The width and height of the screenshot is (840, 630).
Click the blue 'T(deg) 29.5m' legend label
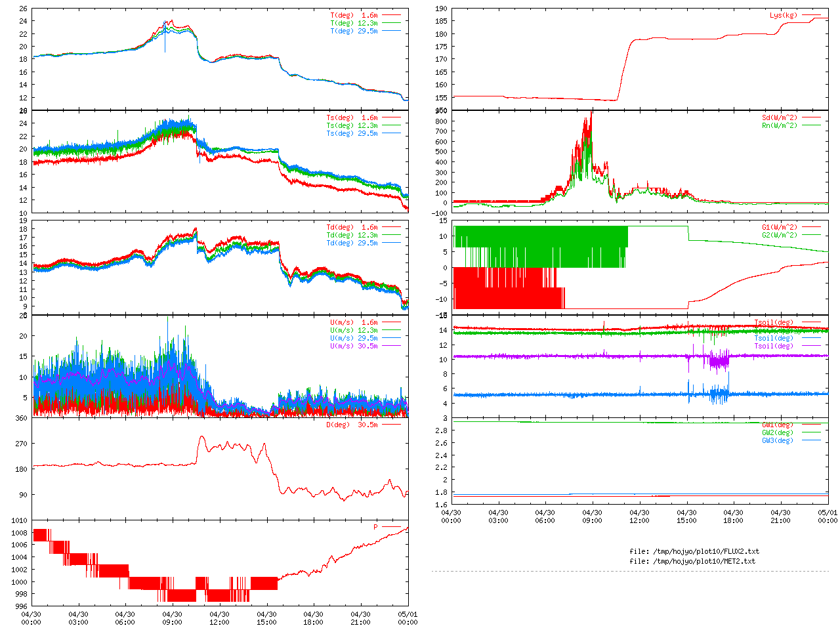[354, 31]
